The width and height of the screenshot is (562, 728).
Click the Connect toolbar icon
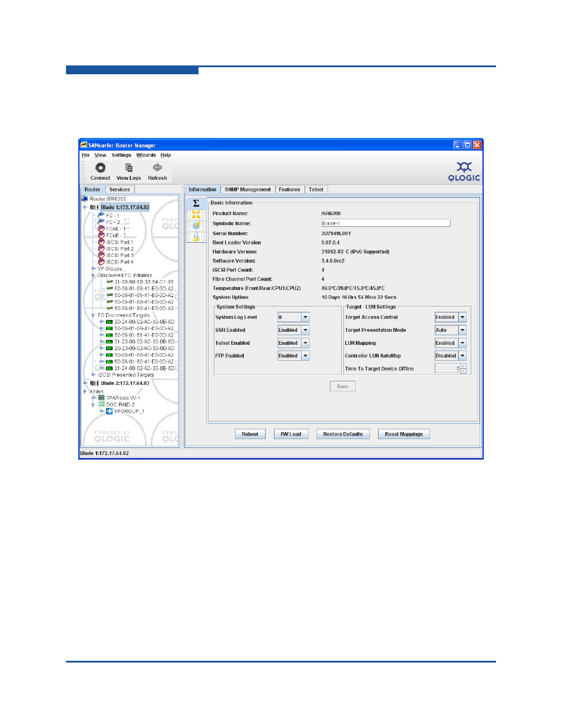pyautogui.click(x=100, y=168)
